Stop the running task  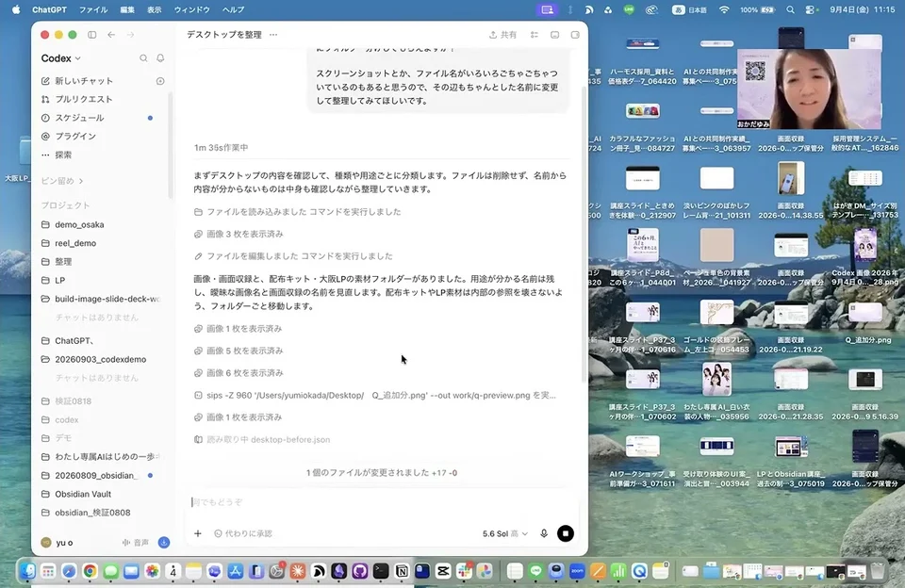tap(566, 533)
